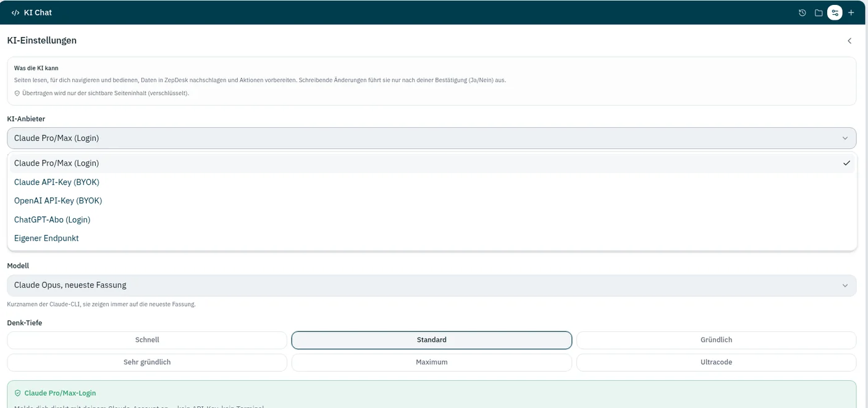
Task: Go back with the chevron arrow
Action: [849, 41]
